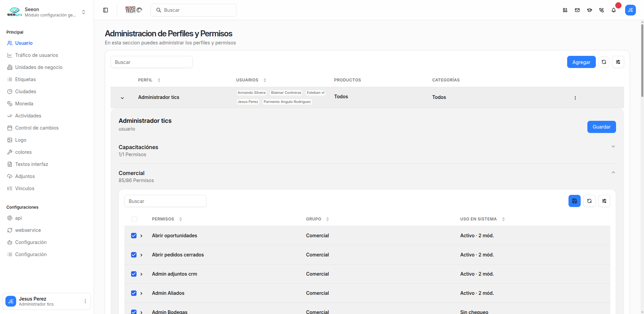
Task: Refresh the profiles table
Action: coord(604,62)
